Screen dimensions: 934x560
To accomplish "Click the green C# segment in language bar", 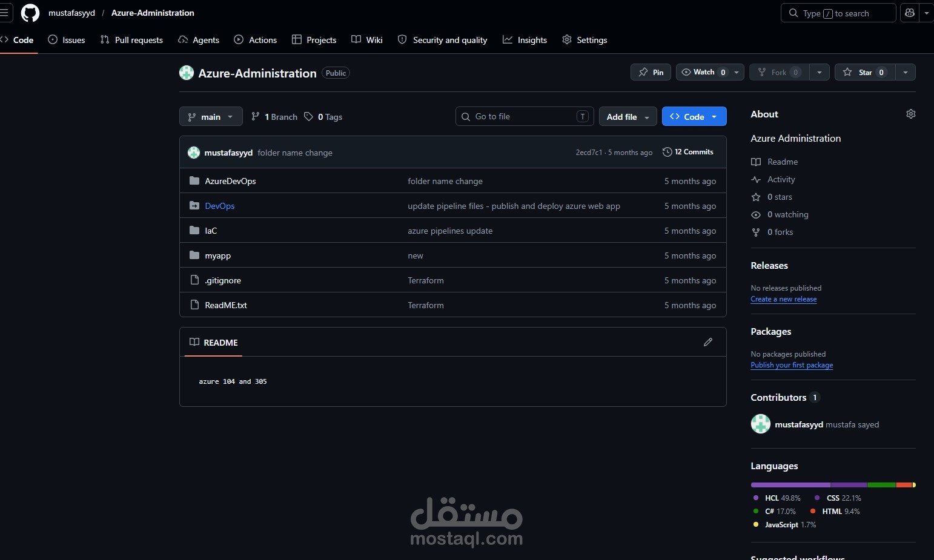I will (882, 485).
